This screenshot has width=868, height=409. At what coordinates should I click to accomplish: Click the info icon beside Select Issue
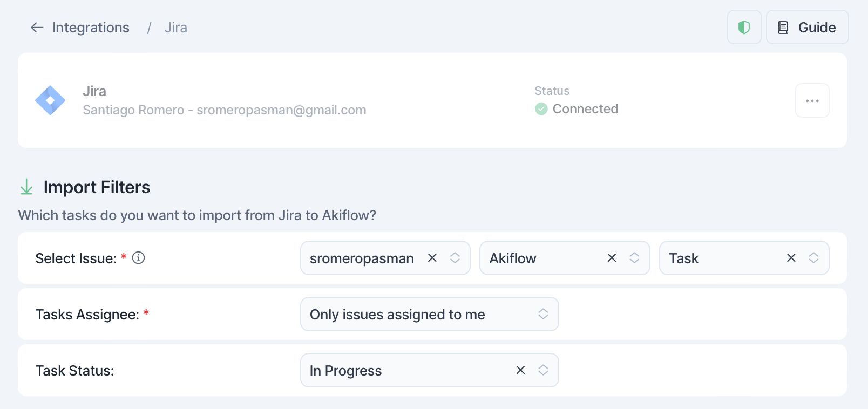[139, 258]
